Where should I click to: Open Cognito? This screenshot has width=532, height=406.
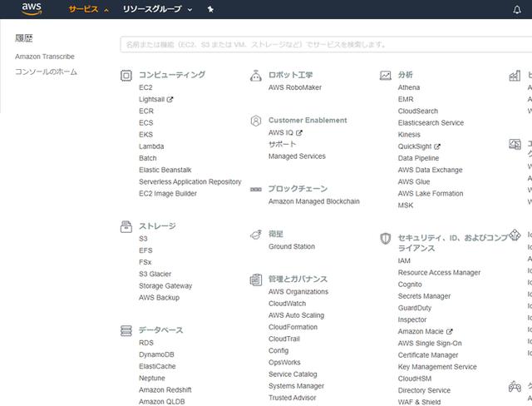point(410,285)
